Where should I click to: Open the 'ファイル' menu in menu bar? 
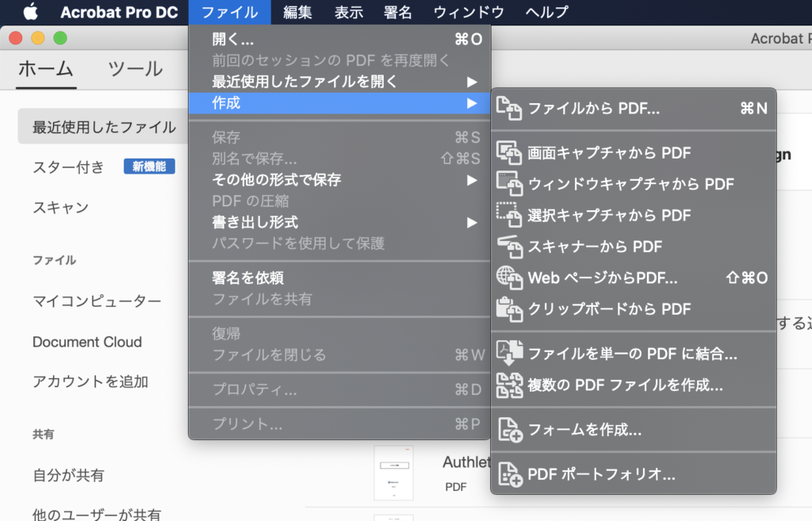click(x=229, y=12)
